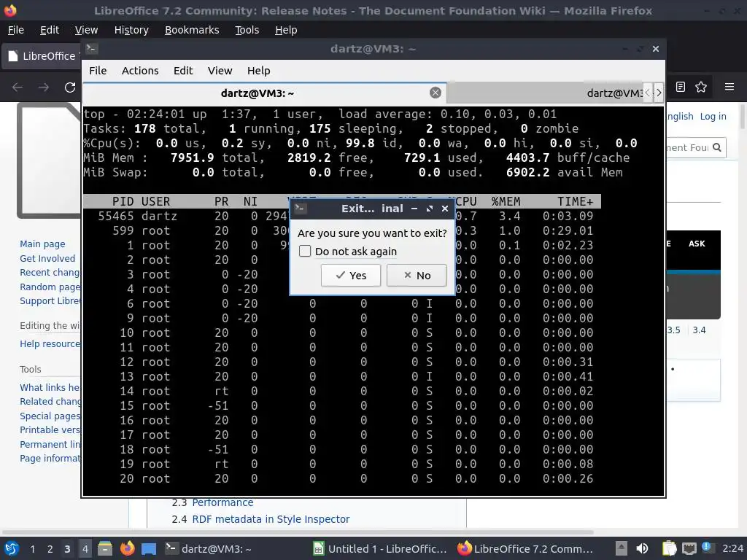This screenshot has height=560, width=747.
Task: Open Firefox Tools menu
Action: point(247,30)
